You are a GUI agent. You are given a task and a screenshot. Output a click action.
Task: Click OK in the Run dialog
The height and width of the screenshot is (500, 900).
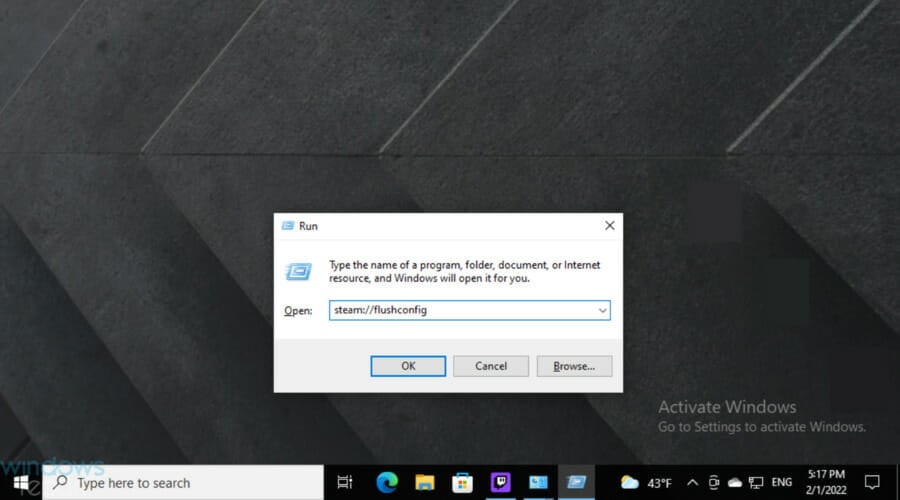click(408, 366)
